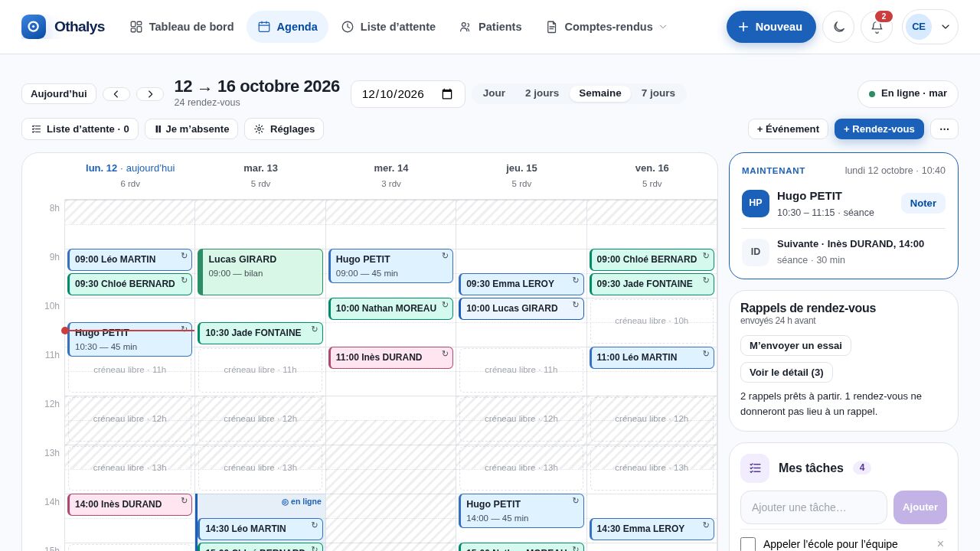This screenshot has height=551, width=980.
Task: Switch view to 2 jours
Action: coord(542,93)
